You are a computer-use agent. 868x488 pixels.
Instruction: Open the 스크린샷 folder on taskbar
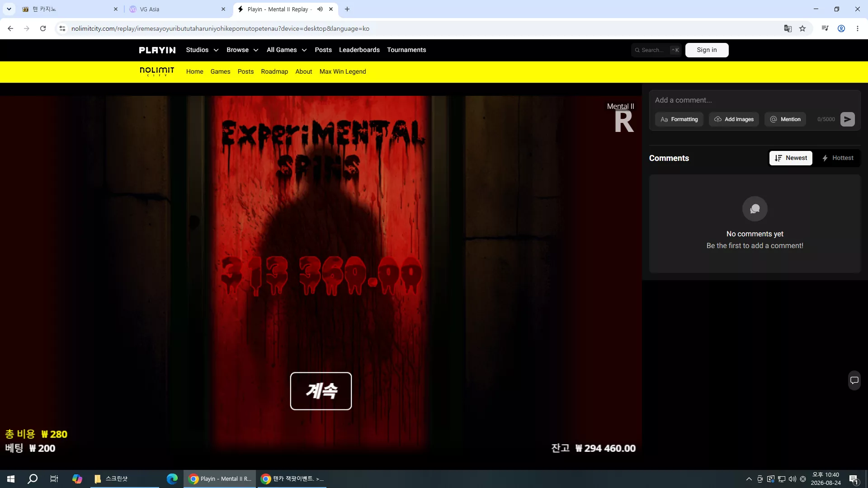click(125, 479)
